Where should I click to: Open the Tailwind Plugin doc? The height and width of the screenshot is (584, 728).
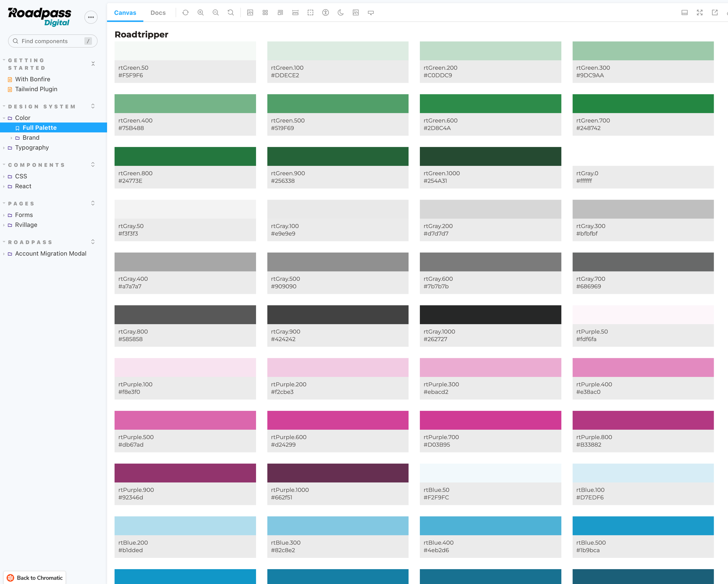[x=36, y=89]
